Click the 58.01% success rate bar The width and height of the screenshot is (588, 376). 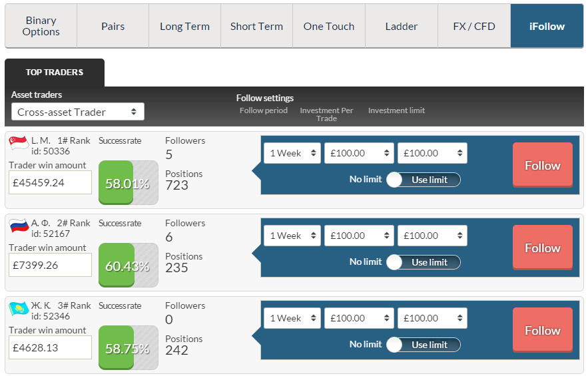pos(129,182)
